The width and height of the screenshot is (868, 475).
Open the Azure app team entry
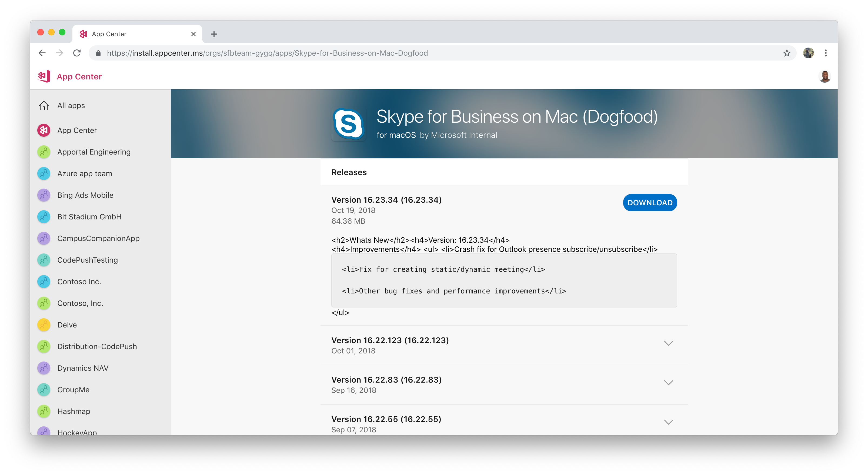click(x=85, y=173)
